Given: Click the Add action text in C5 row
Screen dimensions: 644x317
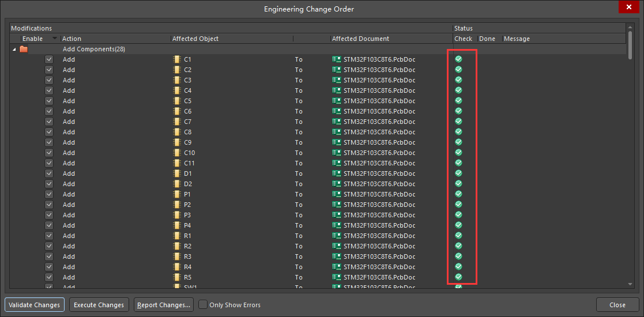Looking at the screenshot, I should pos(69,101).
